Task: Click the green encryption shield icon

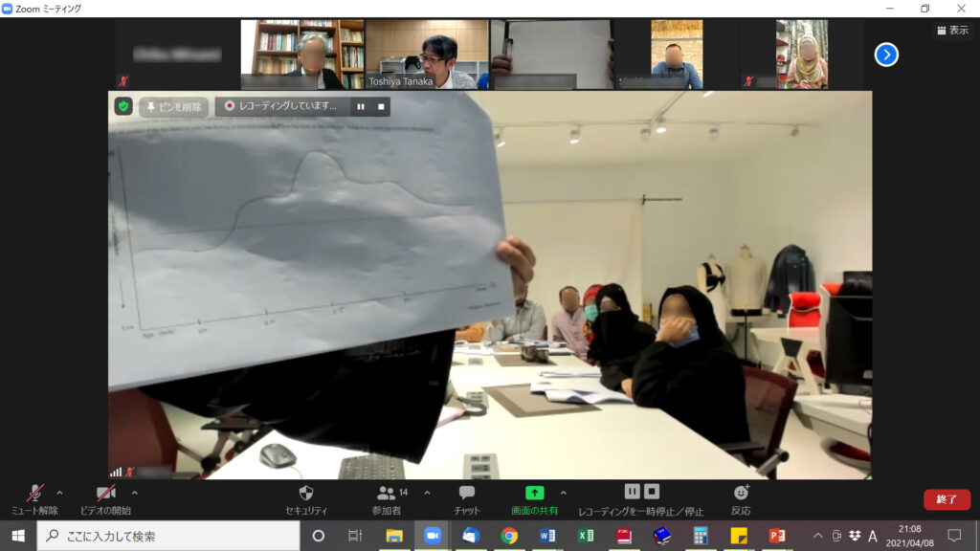Action: click(x=123, y=106)
